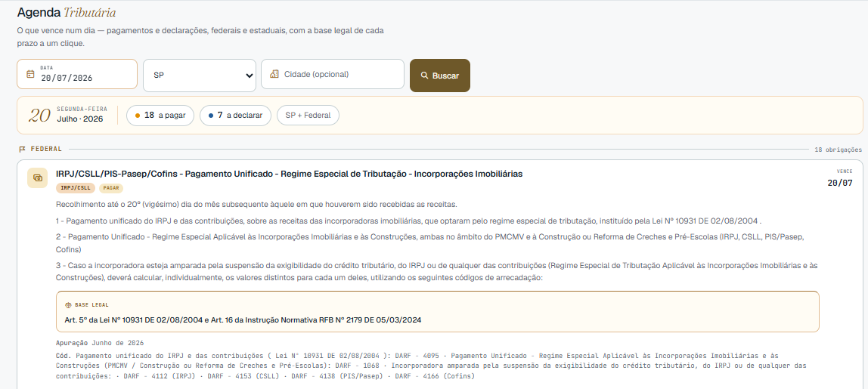Click the PAGAR tag
The image size is (868, 389).
point(111,188)
